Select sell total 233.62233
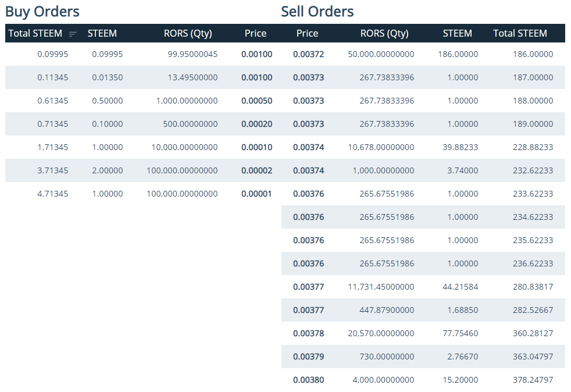Image resolution: width=571 pixels, height=392 pixels. tap(533, 194)
